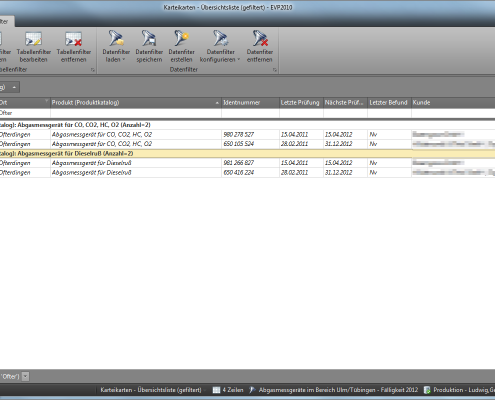Image resolution: width=495 pixels, height=400 pixels.
Task: Click the Tabellenfilter bearbeiten icon
Action: 33,39
